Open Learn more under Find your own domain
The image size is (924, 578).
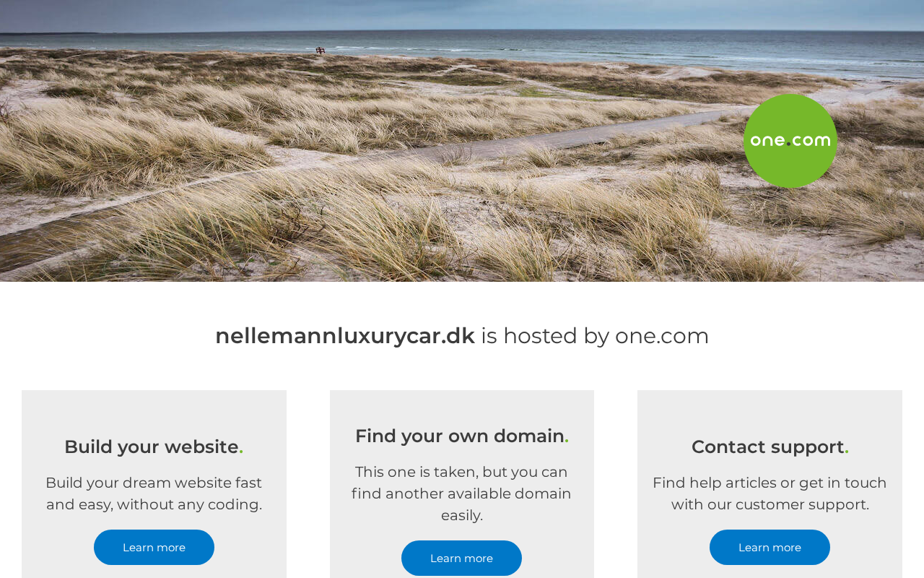pyautogui.click(x=461, y=558)
